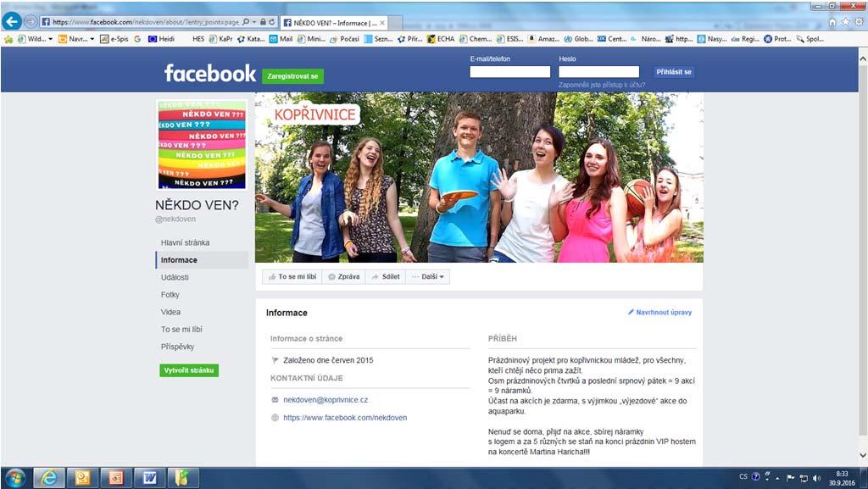The height and width of the screenshot is (489, 868).
Task: Open the Heidi bookmark
Action: click(161, 39)
